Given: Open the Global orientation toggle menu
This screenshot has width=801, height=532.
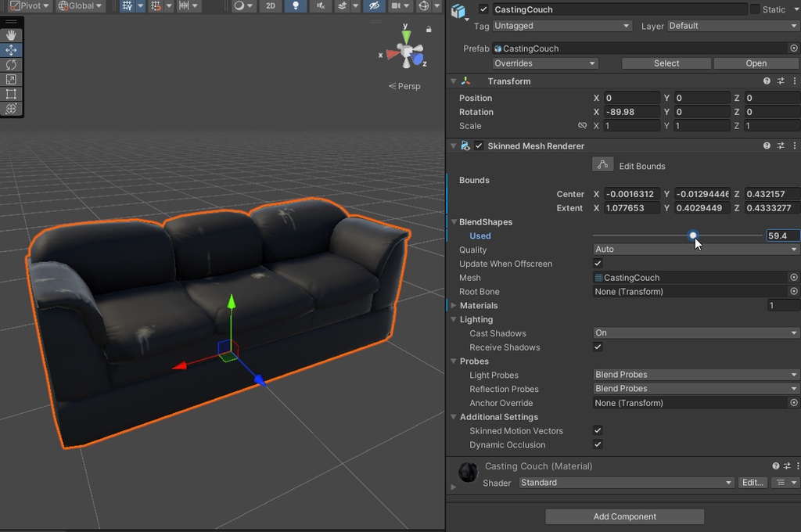Looking at the screenshot, I should click(x=81, y=5).
